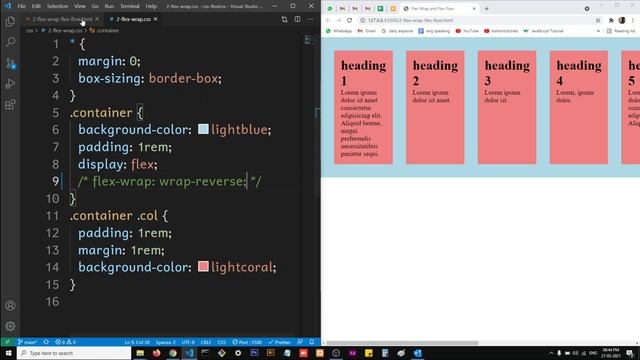Image resolution: width=640 pixels, height=360 pixels.
Task: Open the File menu
Action: (22, 6)
